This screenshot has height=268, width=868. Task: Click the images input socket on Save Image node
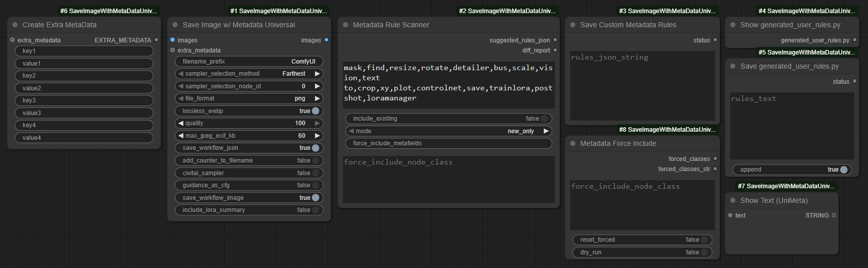coord(173,40)
